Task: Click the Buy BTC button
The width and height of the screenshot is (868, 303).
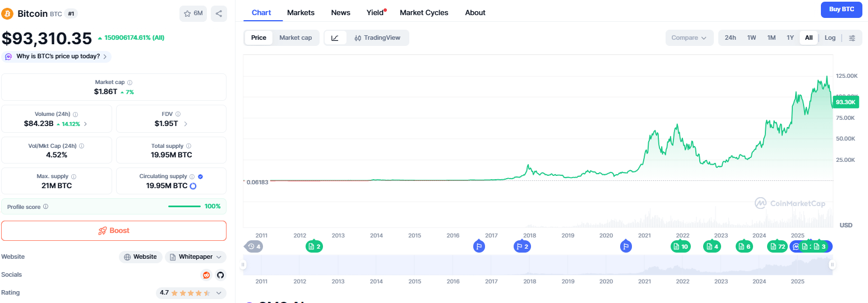Action: [x=841, y=10]
